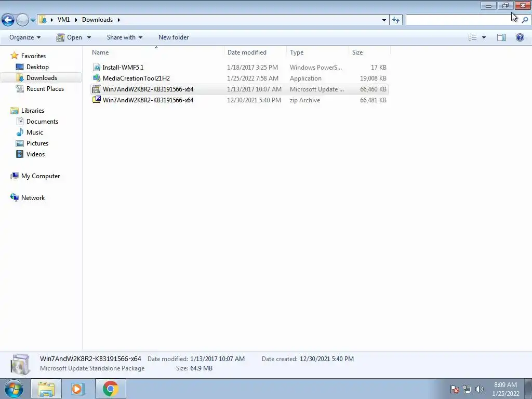532x399 pixels.
Task: Select the KB3191566 Microsoft Update package icon
Action: (x=97, y=89)
